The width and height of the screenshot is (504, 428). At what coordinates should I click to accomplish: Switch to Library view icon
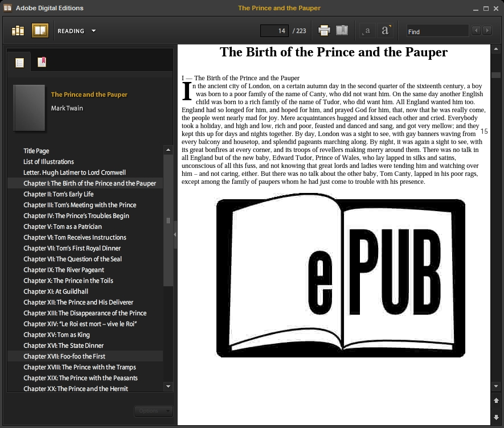[x=18, y=31]
